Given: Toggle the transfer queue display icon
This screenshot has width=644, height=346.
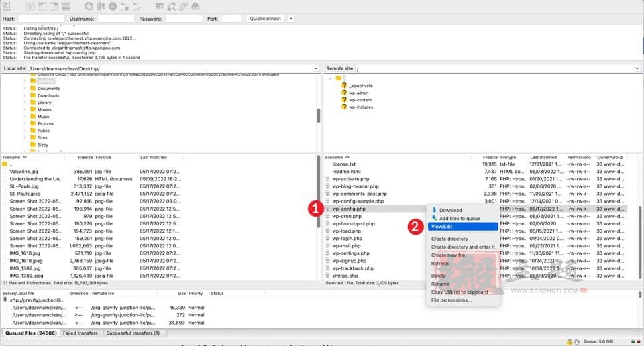Looking at the screenshot, I should coord(66,6).
